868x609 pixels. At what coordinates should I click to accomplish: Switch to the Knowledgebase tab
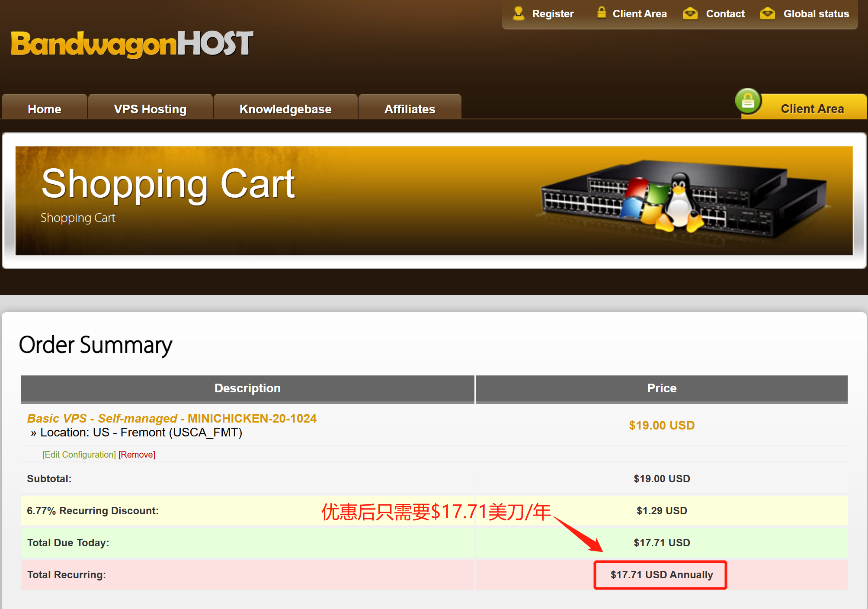[x=285, y=107]
